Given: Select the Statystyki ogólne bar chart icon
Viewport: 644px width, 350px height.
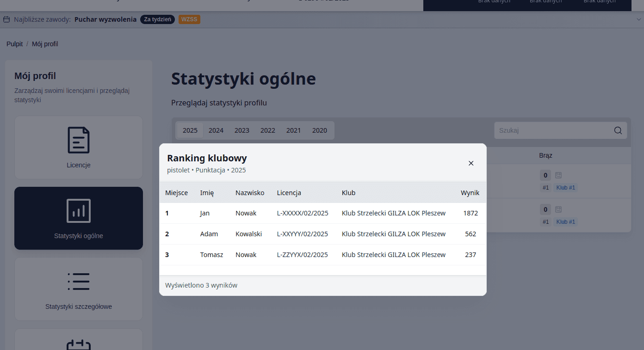Looking at the screenshot, I should [x=78, y=210].
